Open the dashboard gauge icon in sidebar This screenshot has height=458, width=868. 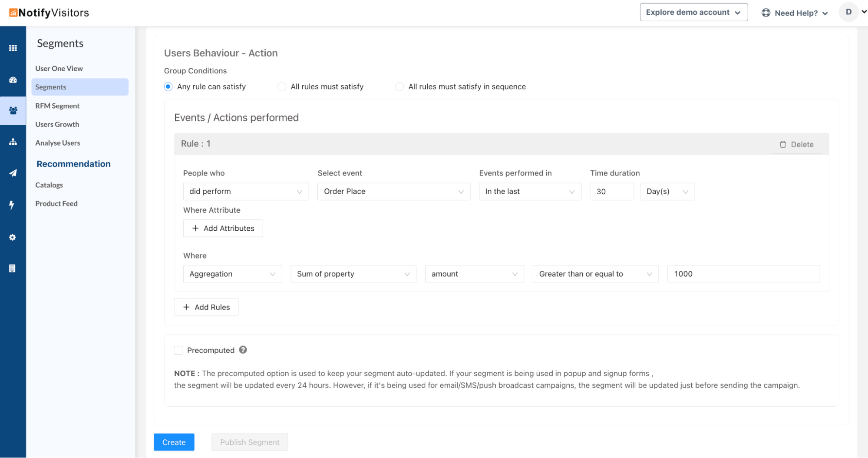tap(13, 80)
